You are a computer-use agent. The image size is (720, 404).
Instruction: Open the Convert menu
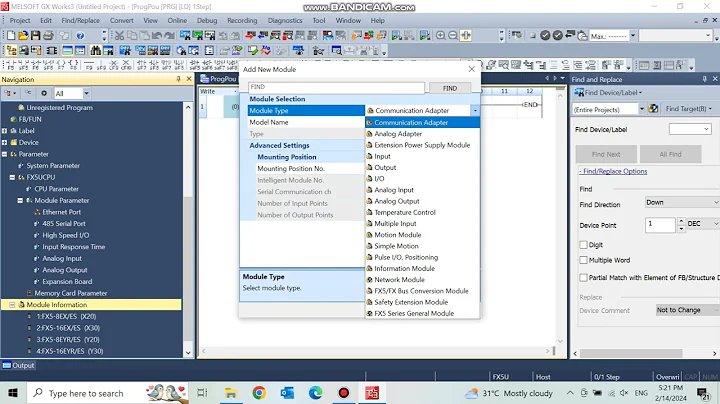tap(122, 21)
